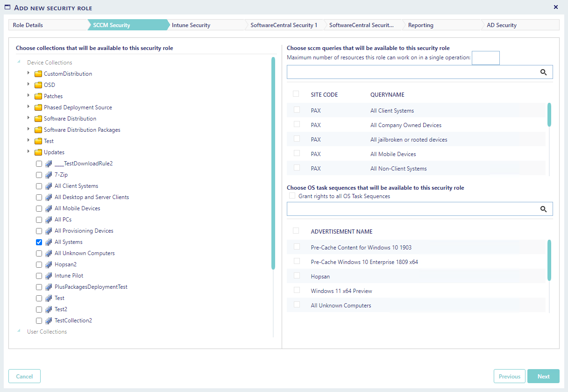Click the collections tree vertical scrollbar

273,164
